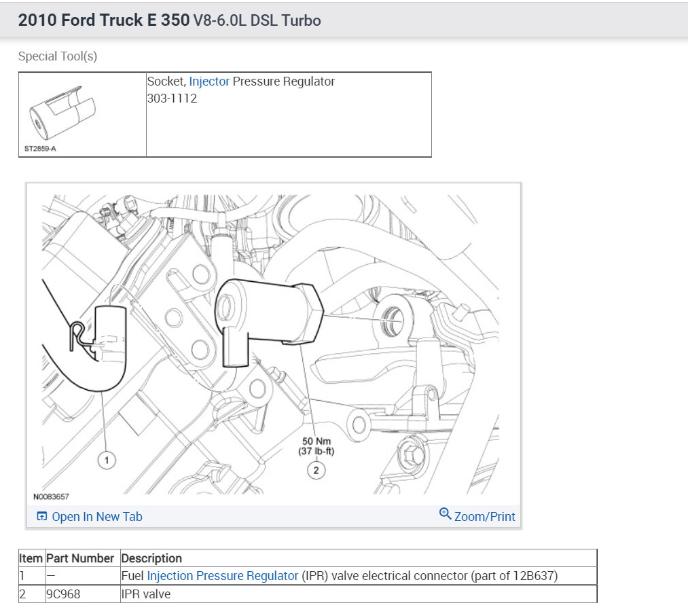Click the Item column header

pyautogui.click(x=31, y=558)
